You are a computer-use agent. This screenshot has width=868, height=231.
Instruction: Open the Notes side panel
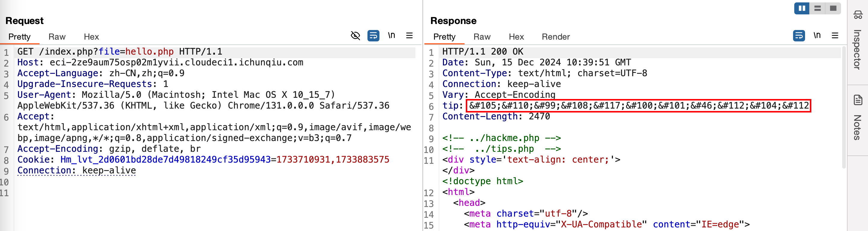tap(858, 118)
